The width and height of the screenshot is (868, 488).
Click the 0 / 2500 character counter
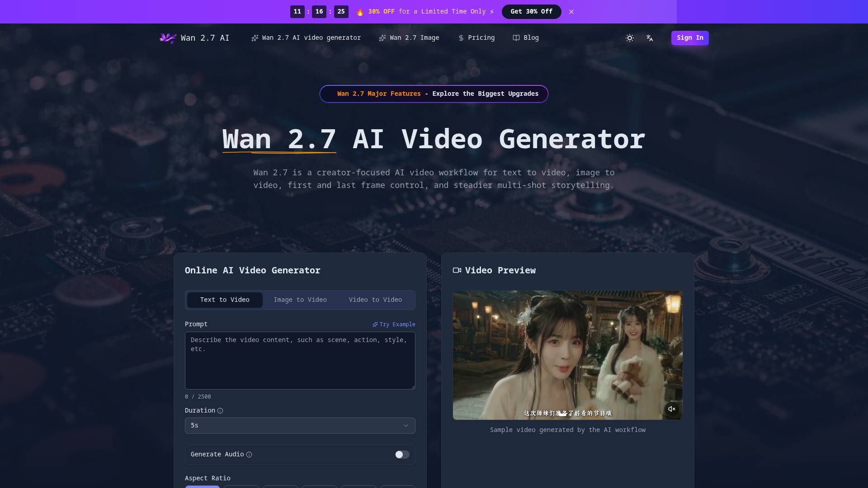coord(198,397)
